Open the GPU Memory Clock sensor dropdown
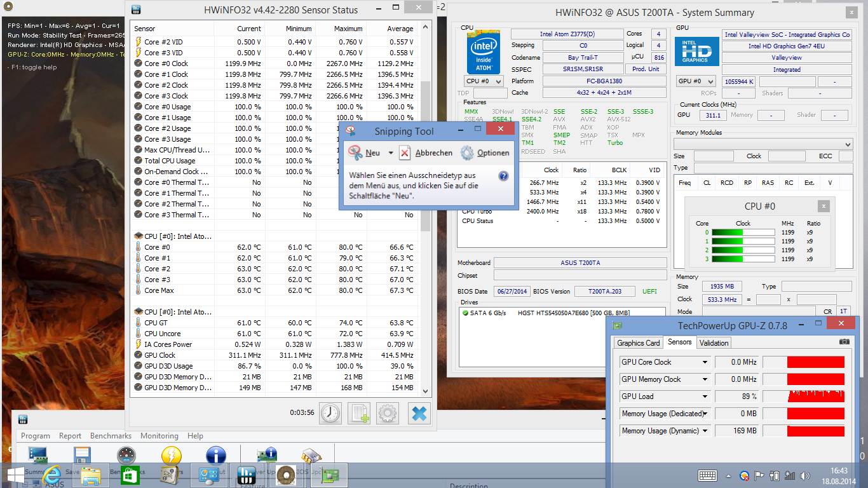 coord(705,379)
